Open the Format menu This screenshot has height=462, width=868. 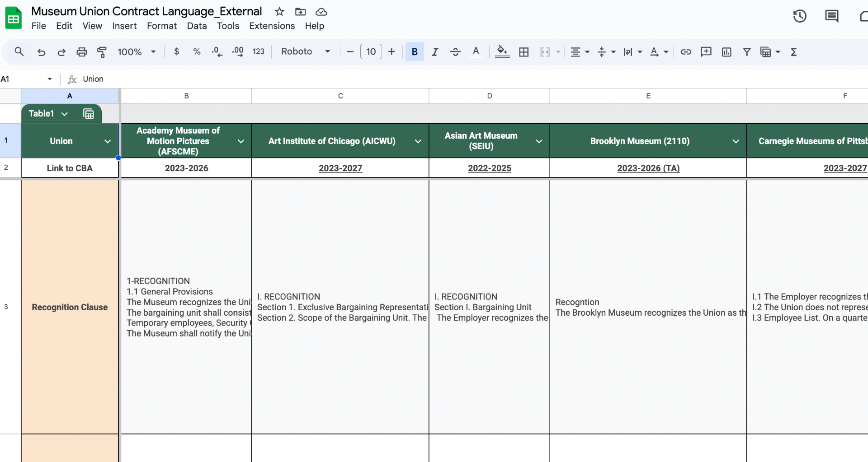click(x=162, y=26)
